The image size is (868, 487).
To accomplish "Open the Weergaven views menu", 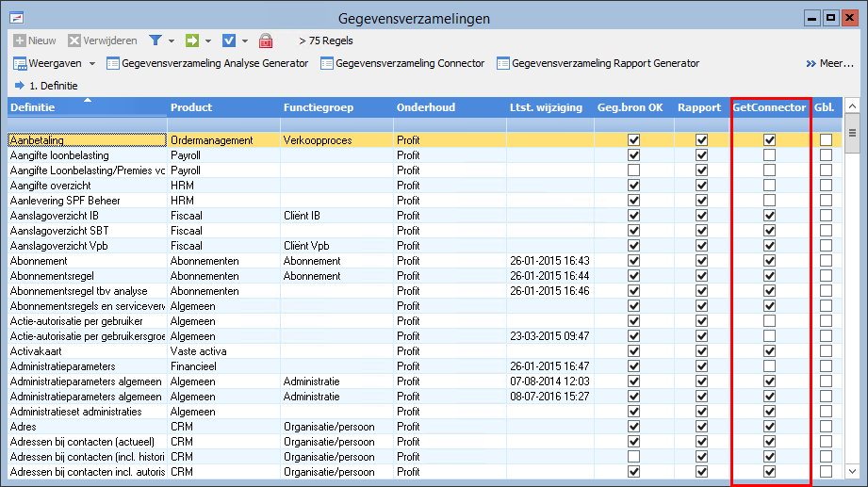I will (x=48, y=63).
